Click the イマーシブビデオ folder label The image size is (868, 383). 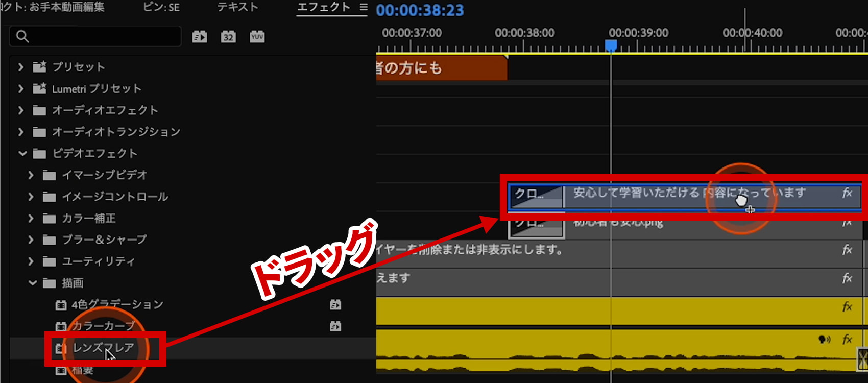[105, 175]
